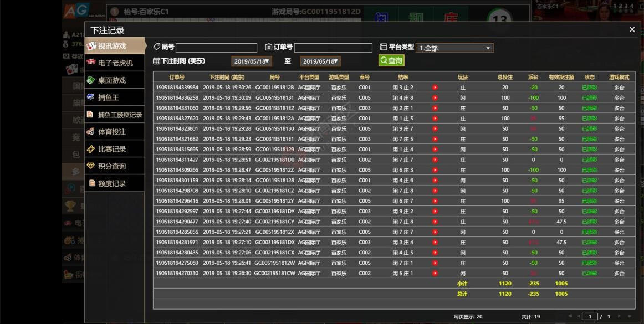Viewport: 644px width, 324px height.
Task: Play replay for order 190518194296416
Action: click(x=435, y=201)
